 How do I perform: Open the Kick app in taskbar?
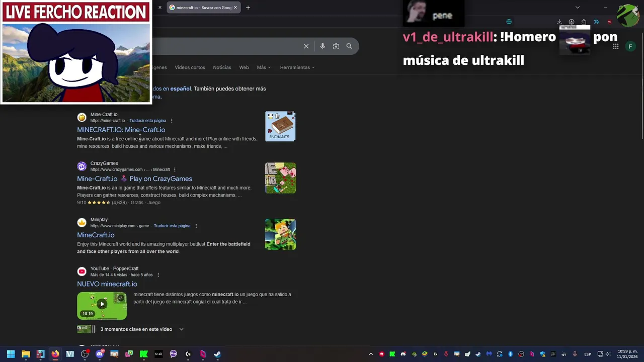tap(144, 354)
